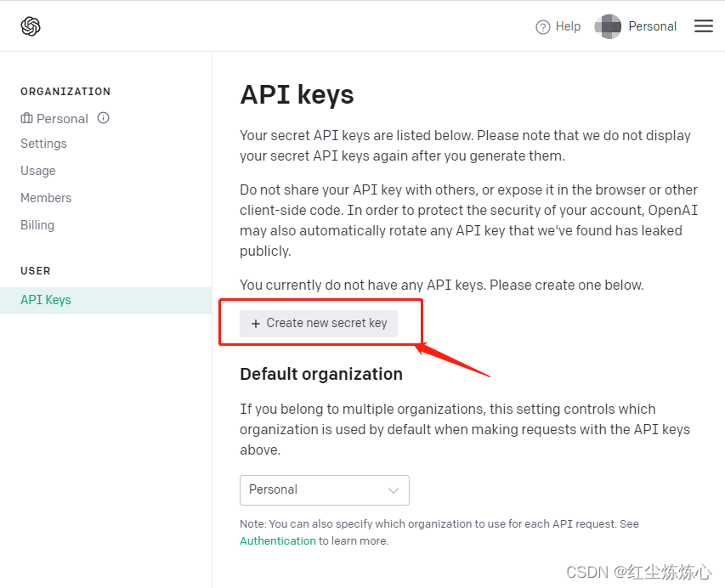
Task: Expand the Personal organization selector
Action: pyautogui.click(x=324, y=490)
